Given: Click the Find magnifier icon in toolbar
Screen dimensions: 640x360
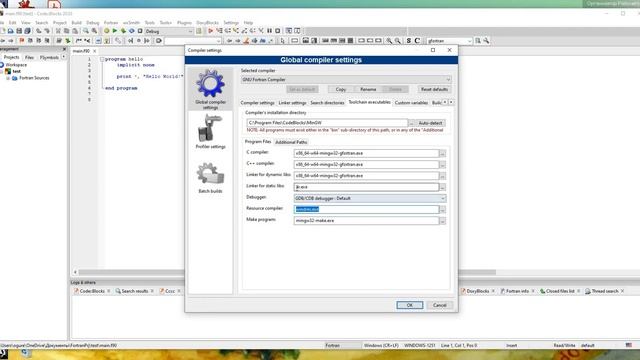Looking at the screenshot, I should (86, 31).
